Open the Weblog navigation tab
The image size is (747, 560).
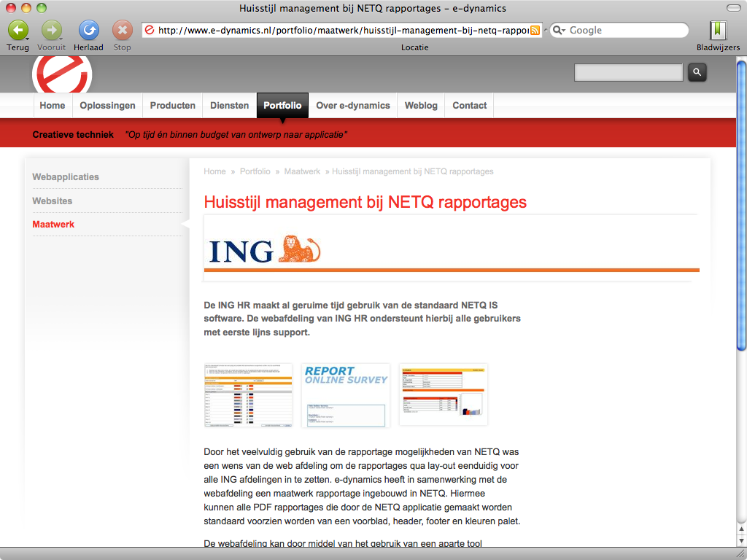click(x=421, y=105)
